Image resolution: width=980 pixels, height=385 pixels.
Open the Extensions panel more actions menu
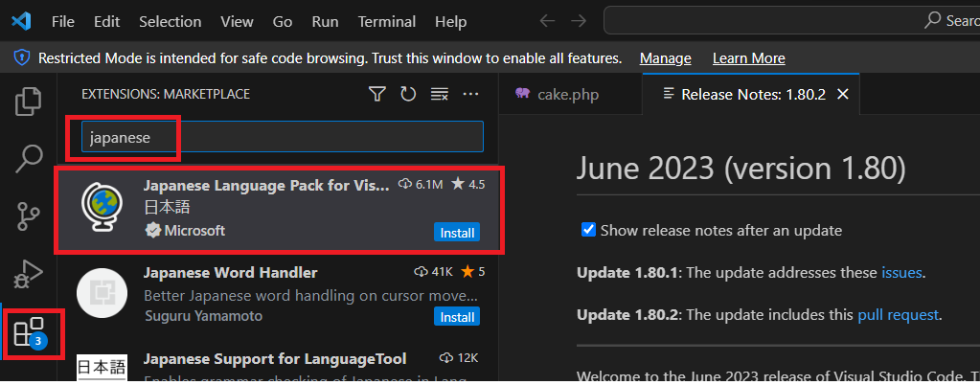(x=470, y=95)
